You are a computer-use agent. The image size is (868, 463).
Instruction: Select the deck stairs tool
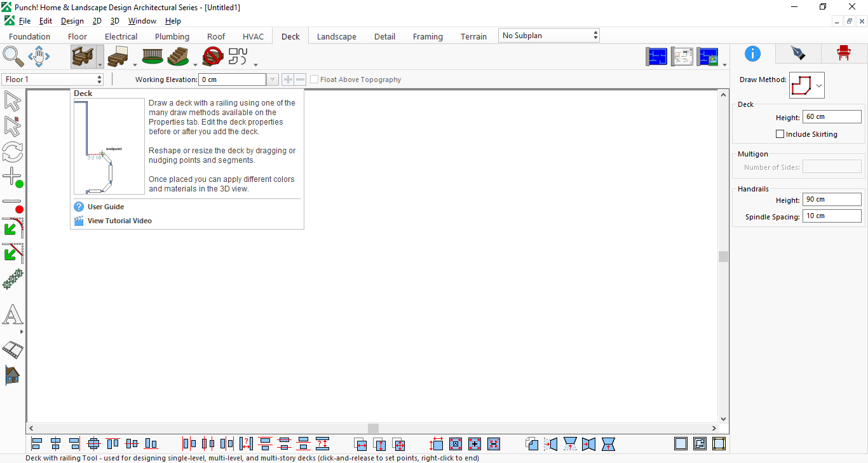tap(179, 57)
